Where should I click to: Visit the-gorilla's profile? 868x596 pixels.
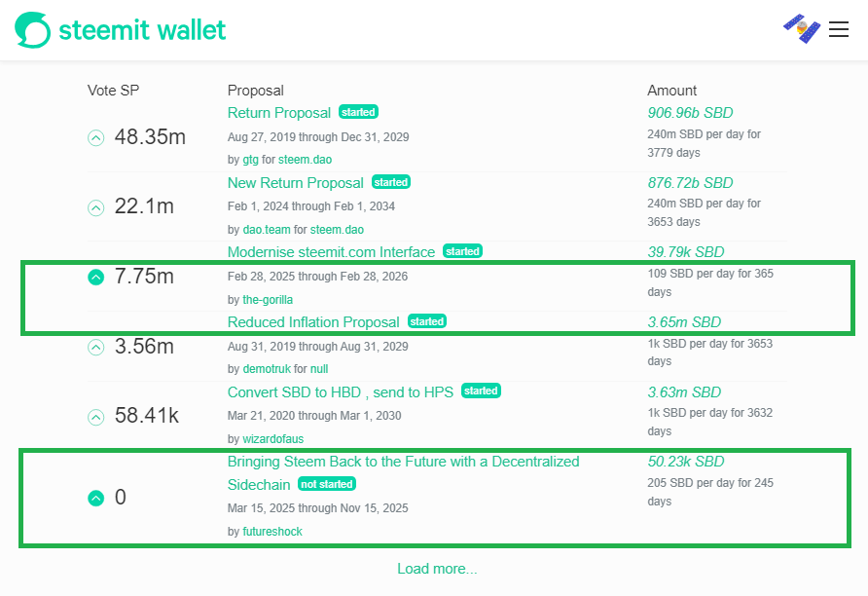coord(268,300)
